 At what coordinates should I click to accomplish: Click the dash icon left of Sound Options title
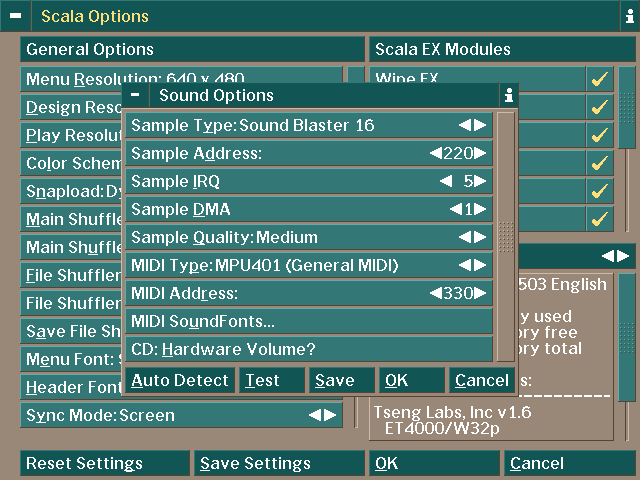point(135,96)
